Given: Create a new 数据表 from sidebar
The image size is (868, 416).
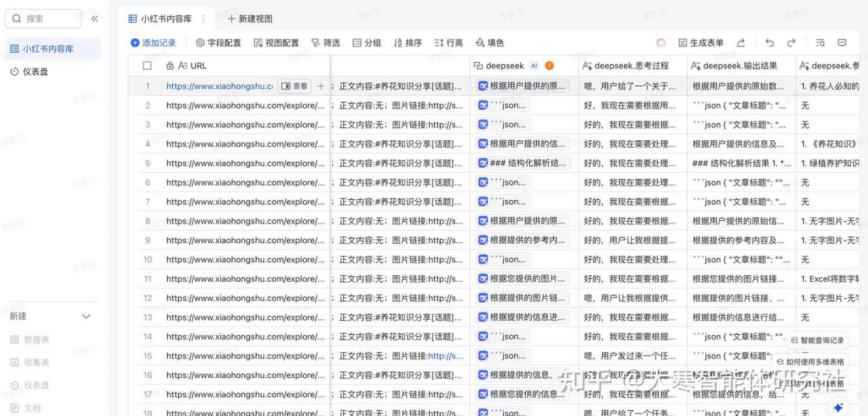Looking at the screenshot, I should 31,340.
